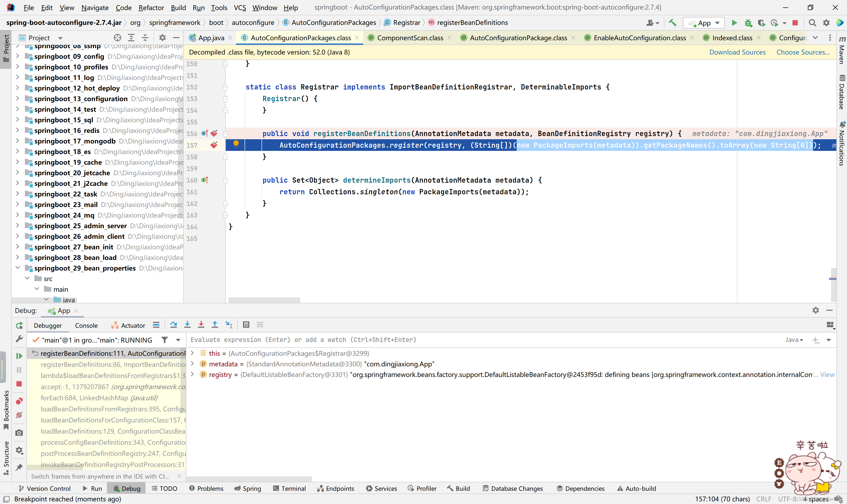Toggle Mute Breakpoints in debug sidebar
The image size is (847, 504).
coord(19,415)
